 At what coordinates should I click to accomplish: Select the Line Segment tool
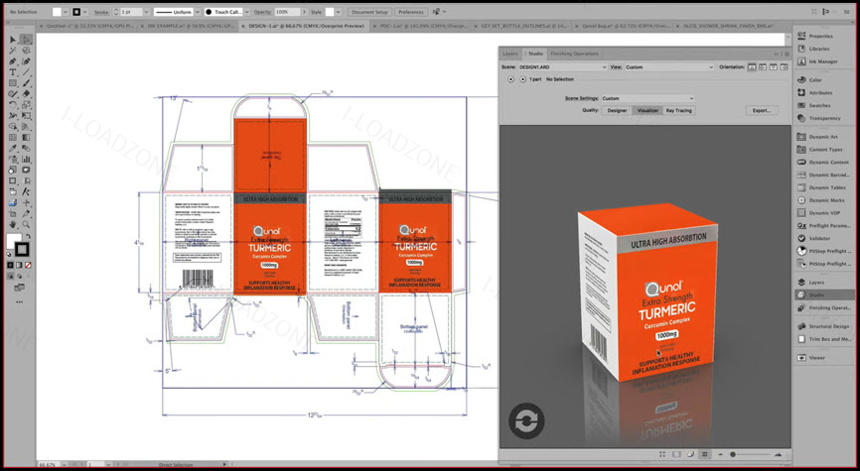(x=26, y=72)
